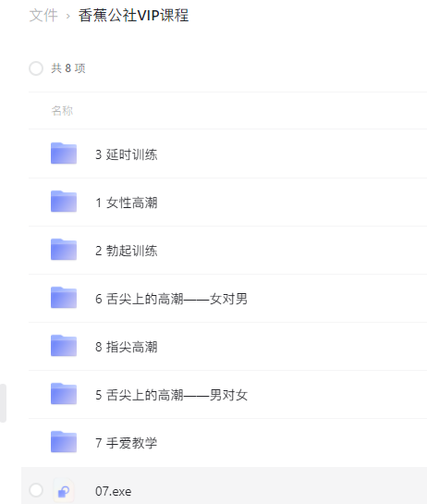Check the selection circle for 07.exe

click(x=36, y=490)
